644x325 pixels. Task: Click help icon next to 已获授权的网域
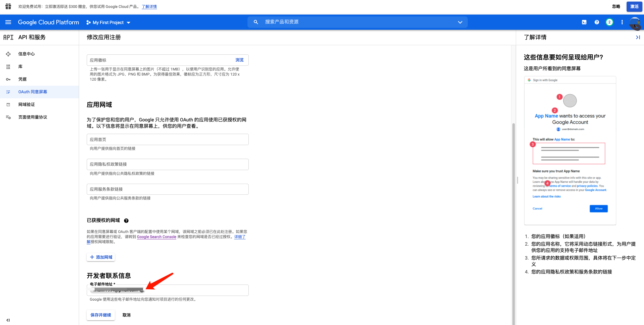[x=126, y=221]
